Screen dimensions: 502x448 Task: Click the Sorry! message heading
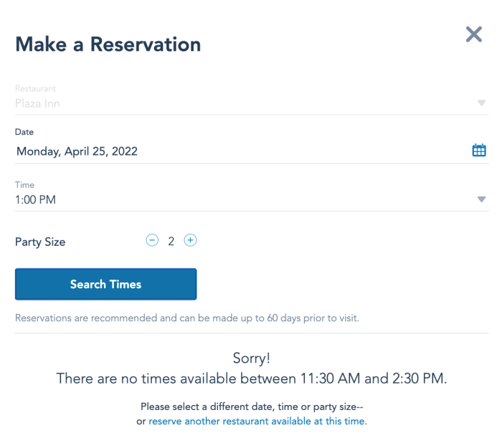click(252, 358)
